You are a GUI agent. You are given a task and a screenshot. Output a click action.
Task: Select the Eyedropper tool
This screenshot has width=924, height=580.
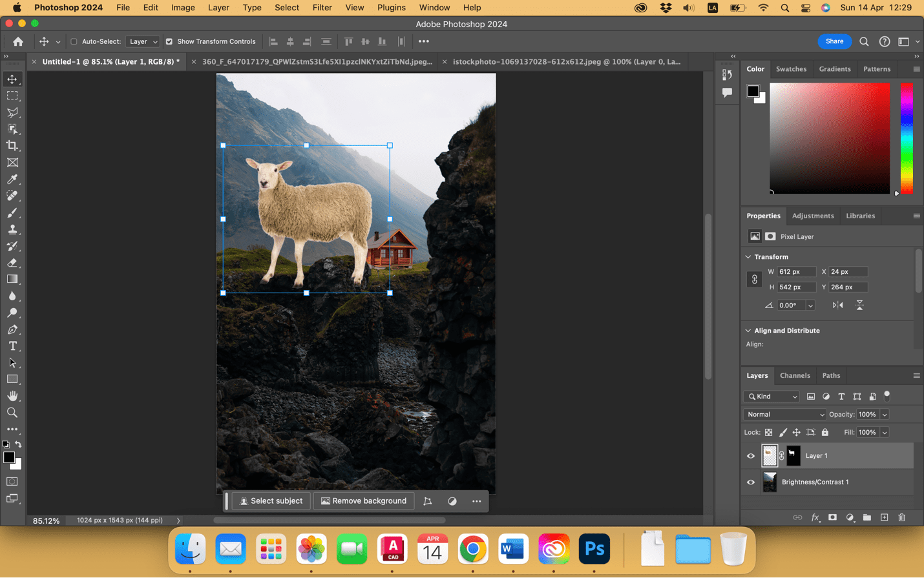[12, 180]
